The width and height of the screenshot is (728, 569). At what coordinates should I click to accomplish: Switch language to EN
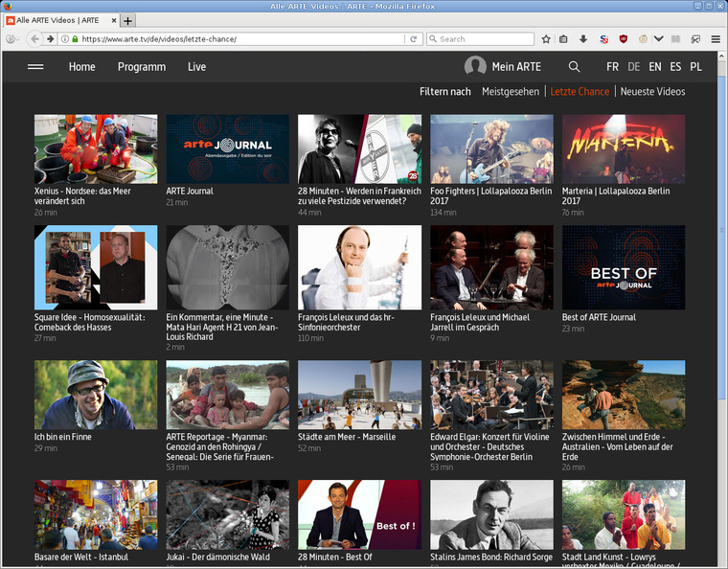pyautogui.click(x=655, y=67)
